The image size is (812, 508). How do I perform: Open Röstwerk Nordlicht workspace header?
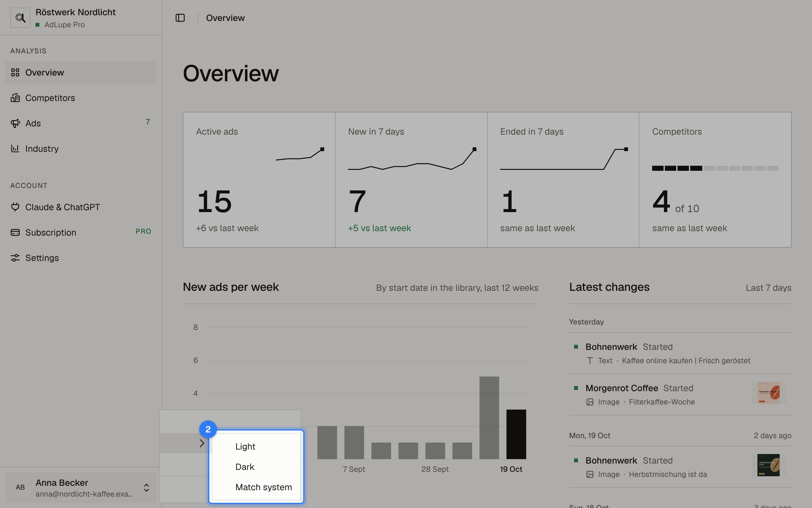(81, 18)
